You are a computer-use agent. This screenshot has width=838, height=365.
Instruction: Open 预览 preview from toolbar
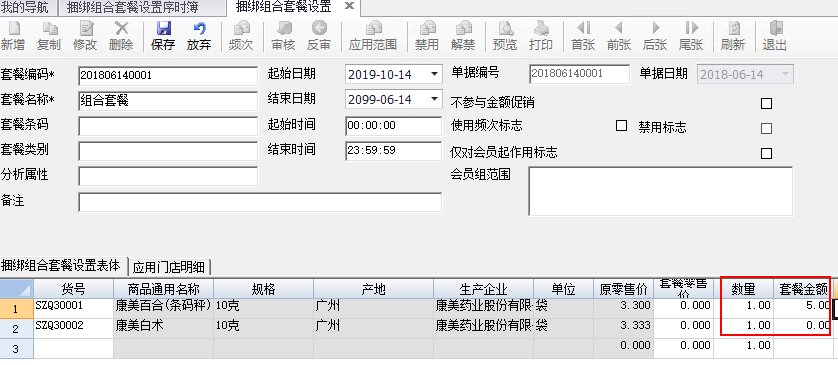(505, 29)
